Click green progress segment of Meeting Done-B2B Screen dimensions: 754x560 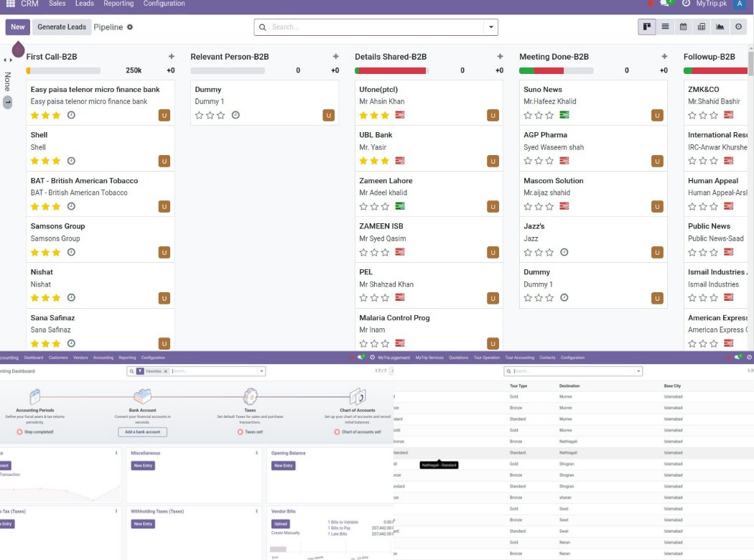[x=526, y=70]
